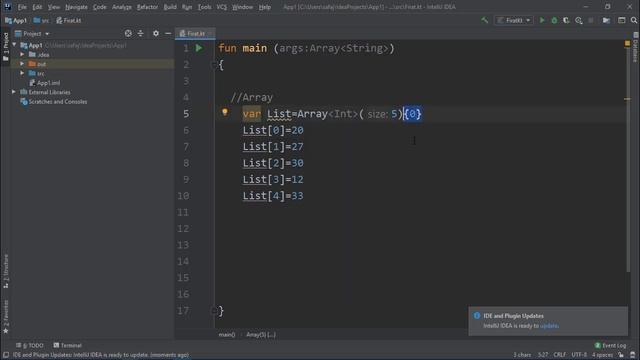Click Array(5) breadcrumb below the editor

pyautogui.click(x=261, y=334)
